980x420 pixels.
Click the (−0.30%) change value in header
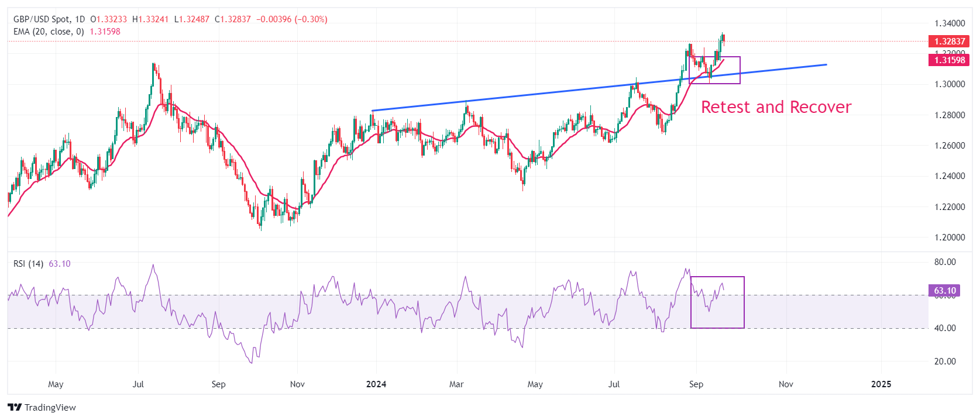click(x=311, y=19)
